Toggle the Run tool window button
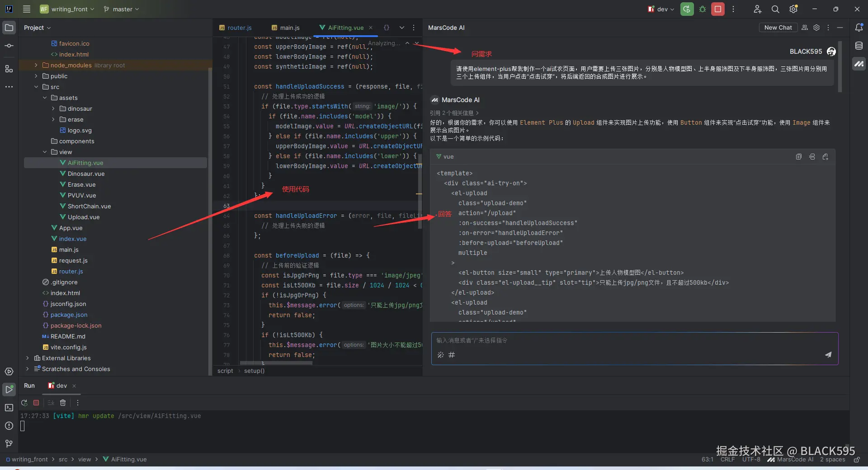 click(9, 390)
